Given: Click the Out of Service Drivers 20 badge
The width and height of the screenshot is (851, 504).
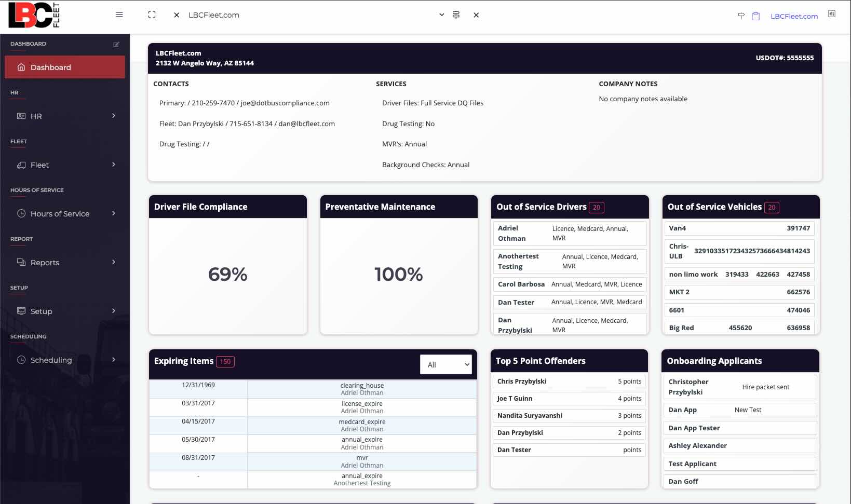Looking at the screenshot, I should pos(597,208).
